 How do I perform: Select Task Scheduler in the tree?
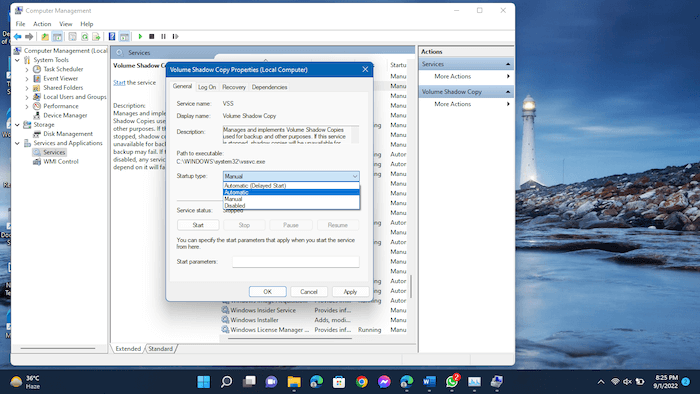pos(63,69)
